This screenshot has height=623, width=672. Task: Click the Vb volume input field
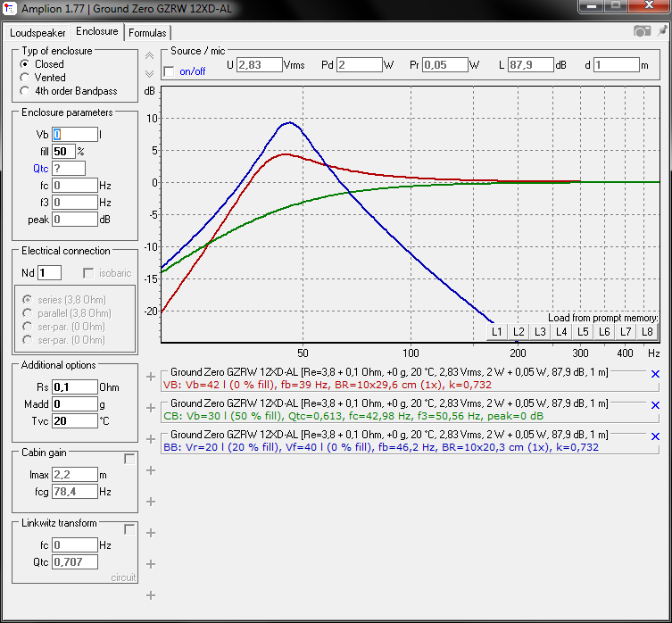click(x=75, y=135)
